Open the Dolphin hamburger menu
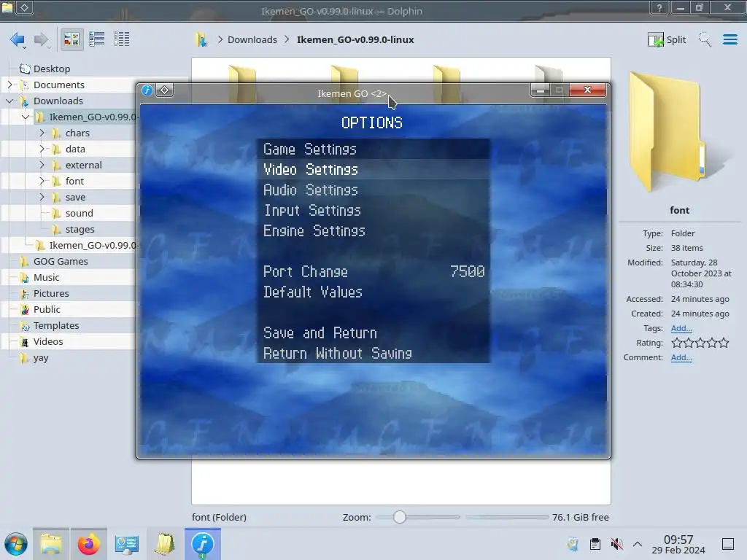747x560 pixels. click(x=729, y=39)
